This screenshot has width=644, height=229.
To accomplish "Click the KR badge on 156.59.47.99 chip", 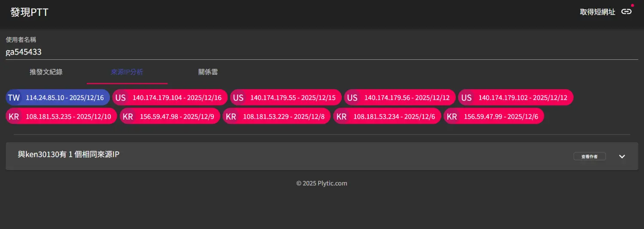I will (452, 116).
